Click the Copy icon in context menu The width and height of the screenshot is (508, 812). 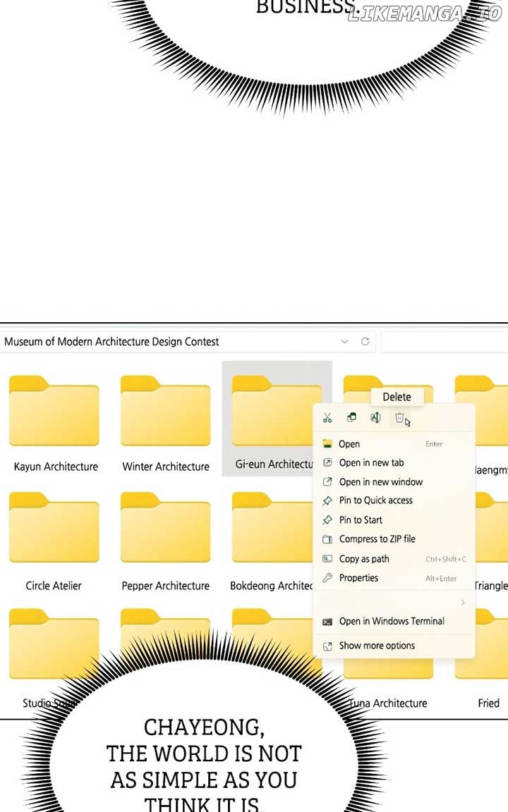(351, 418)
